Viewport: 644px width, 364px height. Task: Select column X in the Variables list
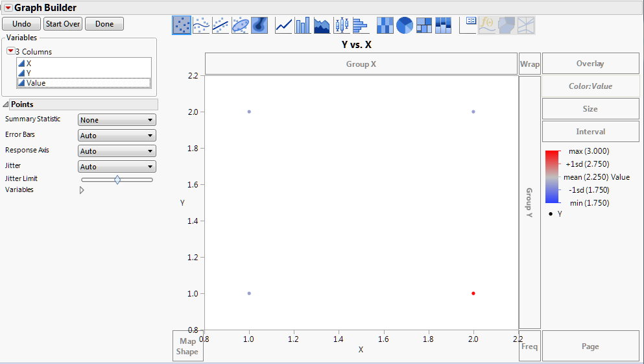(x=84, y=64)
